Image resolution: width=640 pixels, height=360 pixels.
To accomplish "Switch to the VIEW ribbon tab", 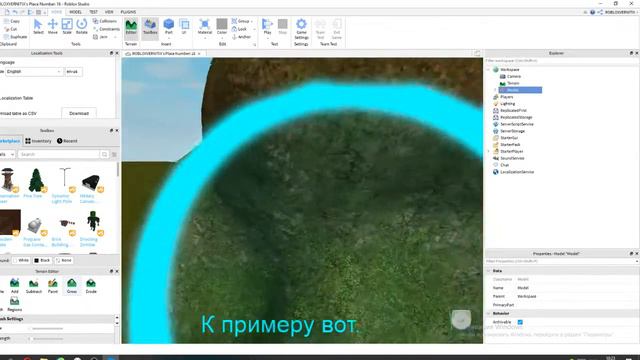I will (109, 12).
